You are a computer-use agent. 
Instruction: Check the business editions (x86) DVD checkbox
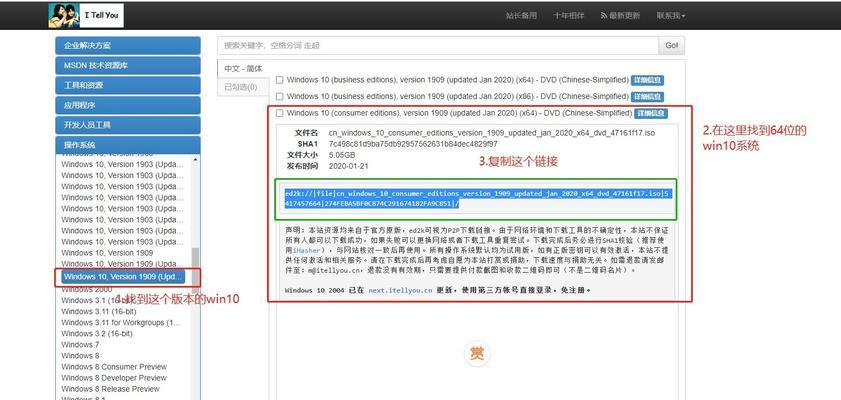(279, 97)
